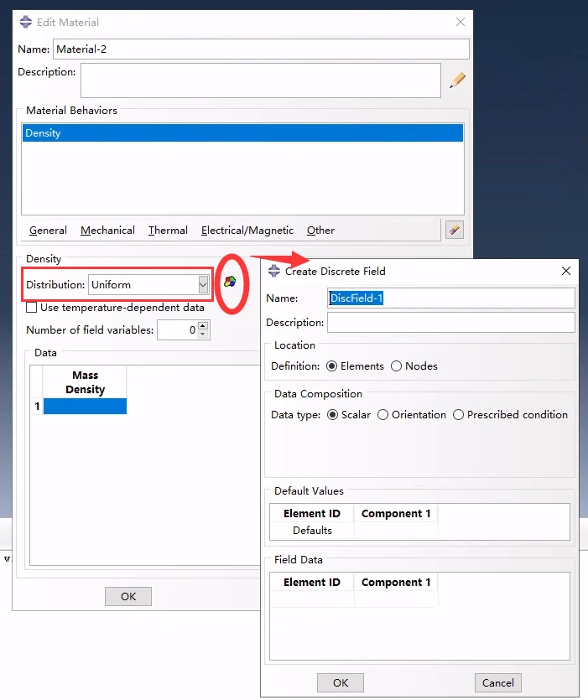Click the create discrete field icon

click(230, 281)
